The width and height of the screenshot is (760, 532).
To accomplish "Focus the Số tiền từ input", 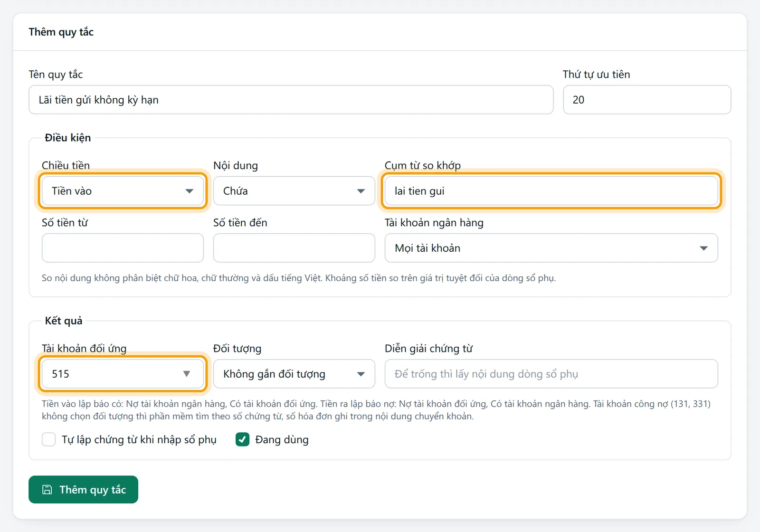I will (x=123, y=248).
